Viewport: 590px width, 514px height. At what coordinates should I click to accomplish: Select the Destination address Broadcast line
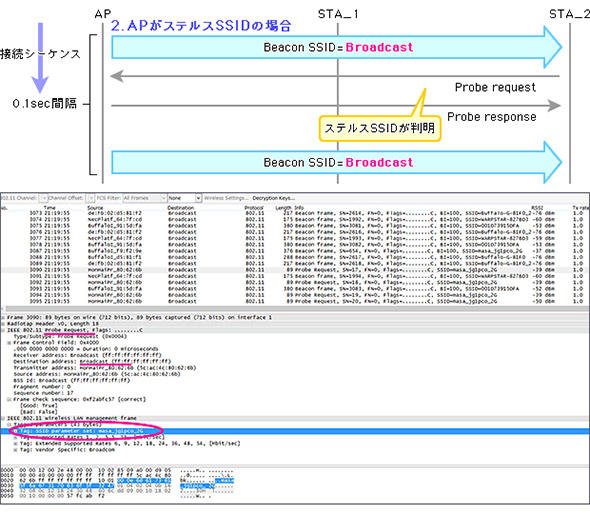tap(92, 361)
